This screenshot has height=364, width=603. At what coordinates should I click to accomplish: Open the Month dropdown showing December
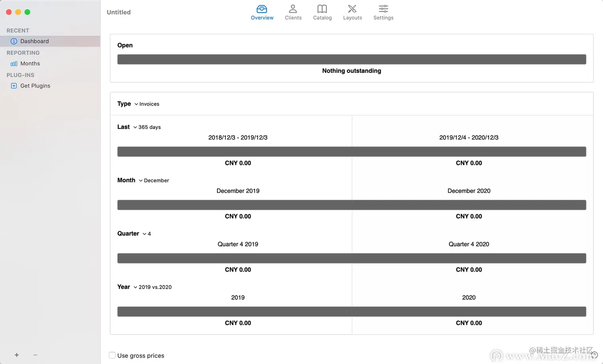pos(154,181)
